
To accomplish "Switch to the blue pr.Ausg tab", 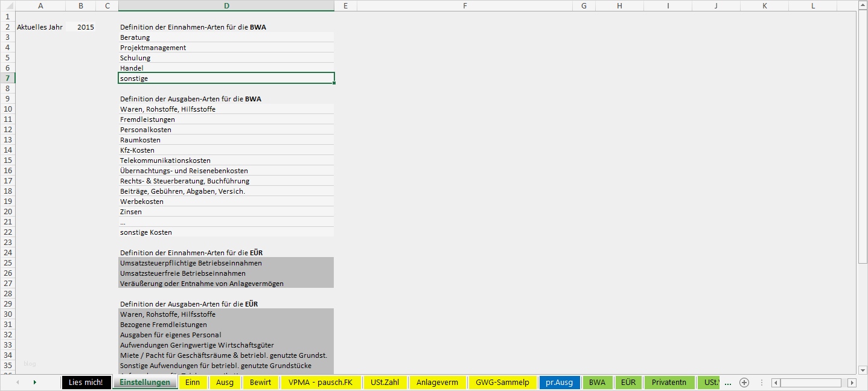I will 560,383.
